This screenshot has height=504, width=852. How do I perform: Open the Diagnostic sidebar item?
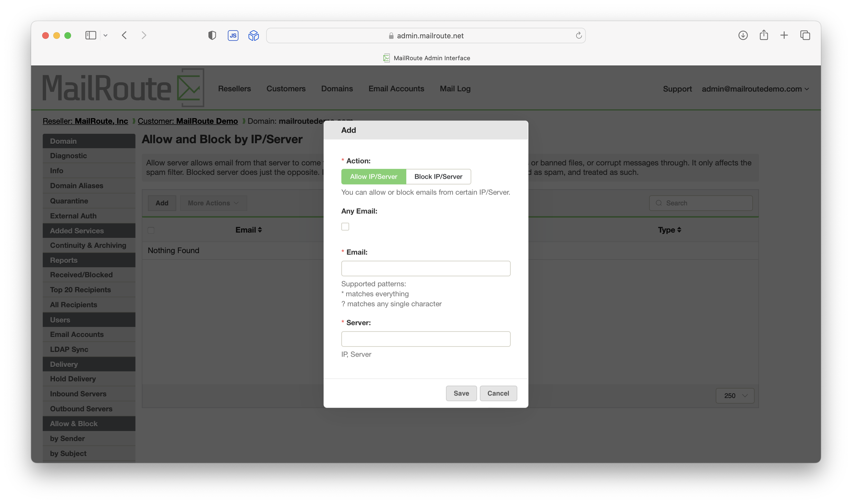(89, 155)
